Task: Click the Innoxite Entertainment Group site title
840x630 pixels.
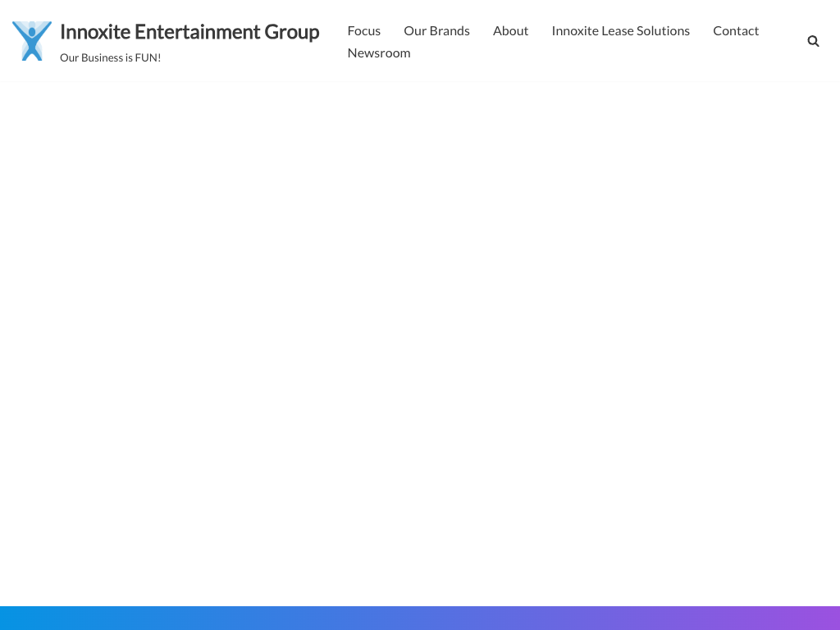Action: tap(189, 32)
